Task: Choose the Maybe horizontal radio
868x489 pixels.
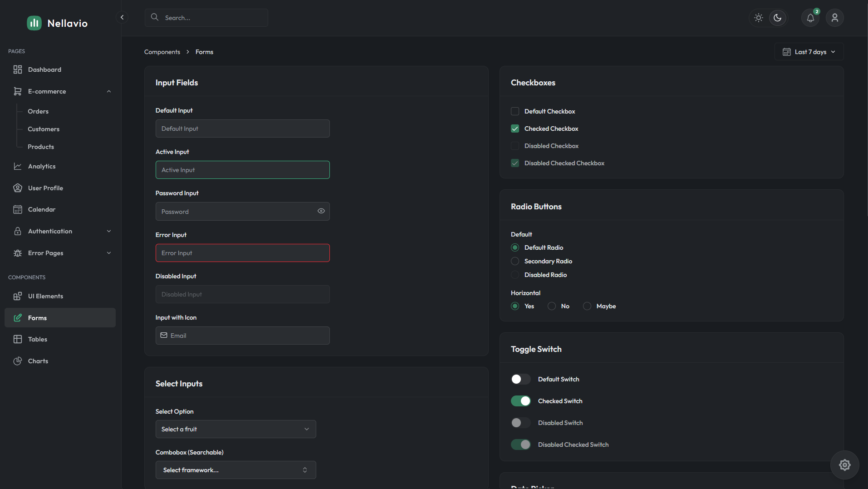Action: click(x=587, y=306)
